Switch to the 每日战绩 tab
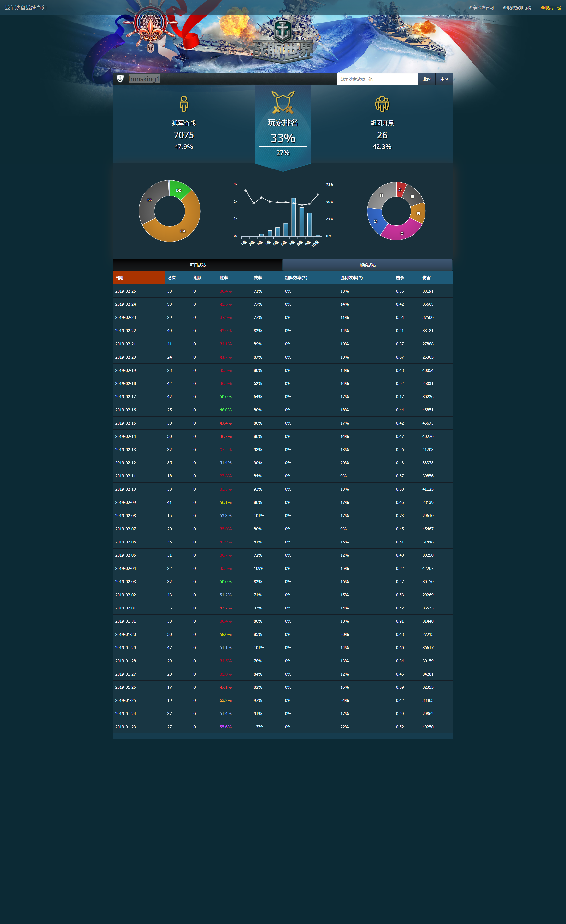 pos(197,265)
